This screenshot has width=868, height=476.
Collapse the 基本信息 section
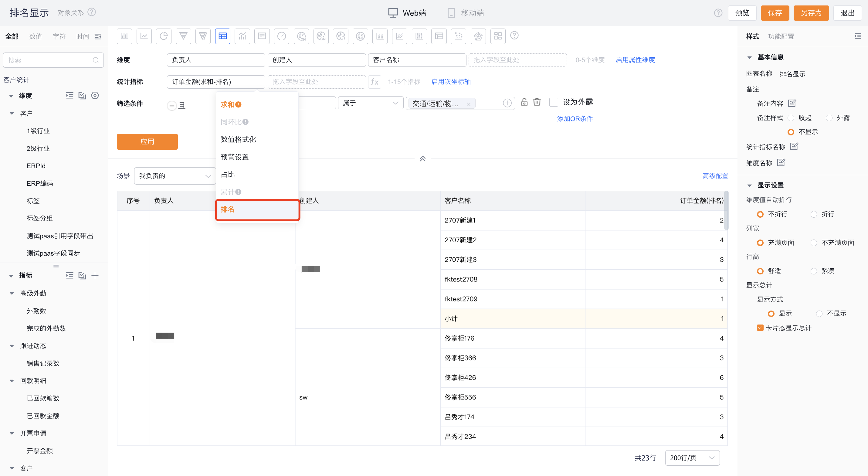tap(749, 57)
